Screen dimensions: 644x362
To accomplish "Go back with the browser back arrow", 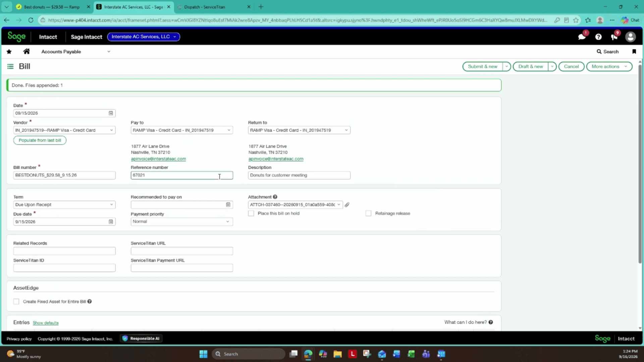I will point(7,20).
